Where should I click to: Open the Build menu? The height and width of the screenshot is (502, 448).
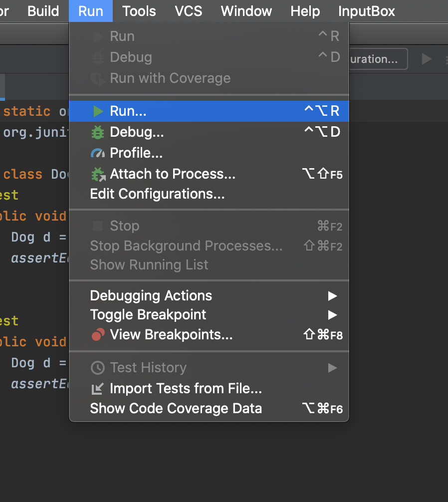[43, 11]
